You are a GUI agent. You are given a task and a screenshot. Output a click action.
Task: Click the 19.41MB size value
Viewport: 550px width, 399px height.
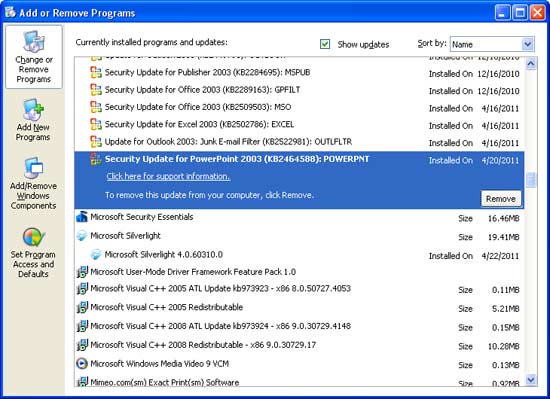(x=503, y=237)
